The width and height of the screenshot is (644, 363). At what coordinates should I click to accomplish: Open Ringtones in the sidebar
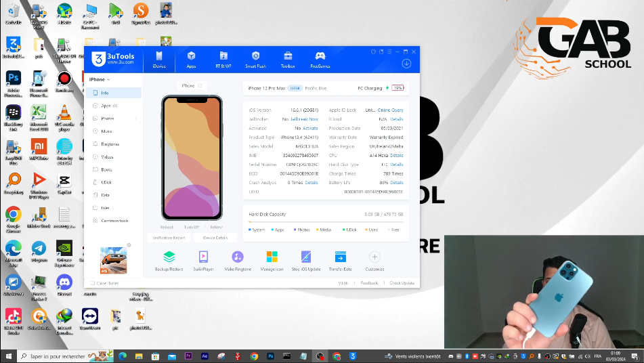point(114,144)
